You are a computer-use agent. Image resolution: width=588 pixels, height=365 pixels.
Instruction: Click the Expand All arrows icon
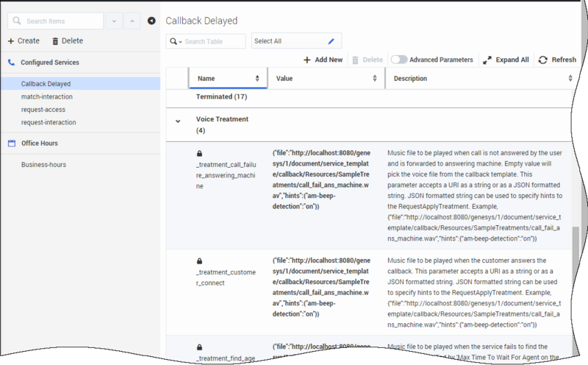(487, 60)
